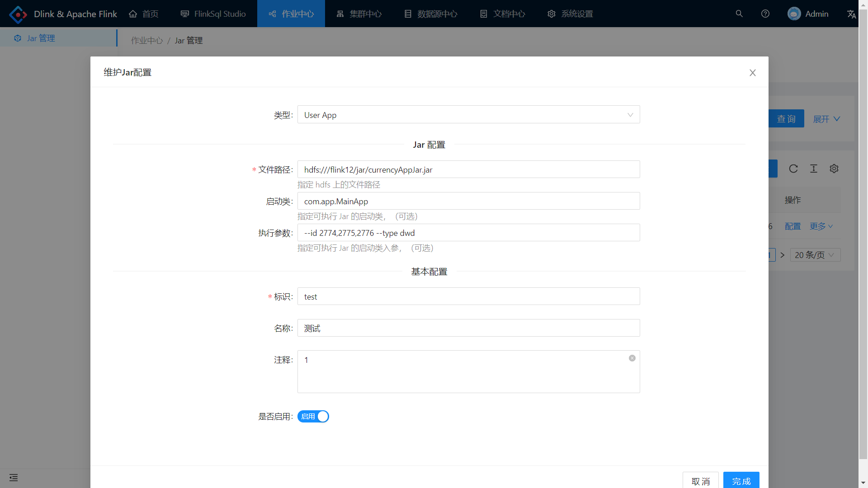This screenshot has height=488, width=868.
Task: Click the 取消 button
Action: tap(700, 481)
